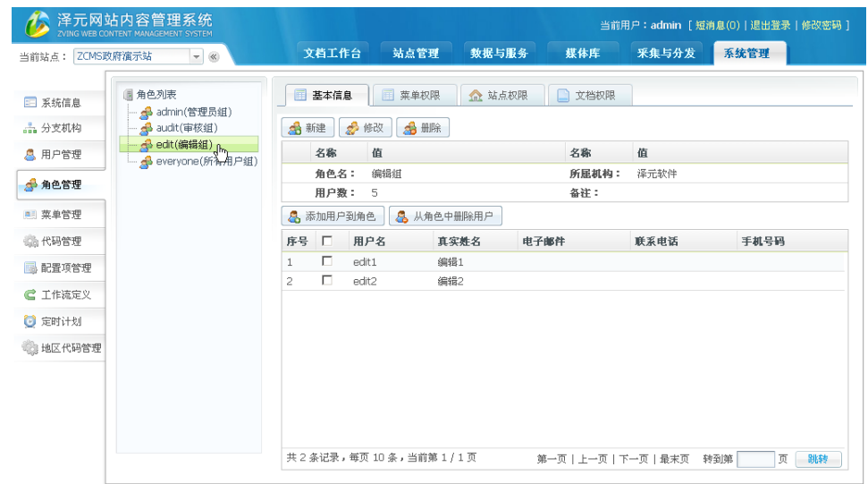Click the 跳转 button

(818, 459)
